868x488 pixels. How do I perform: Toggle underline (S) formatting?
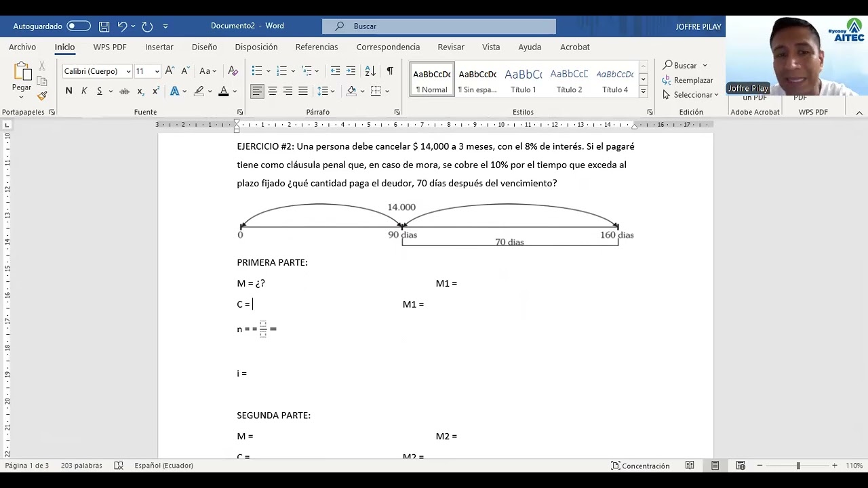[99, 91]
